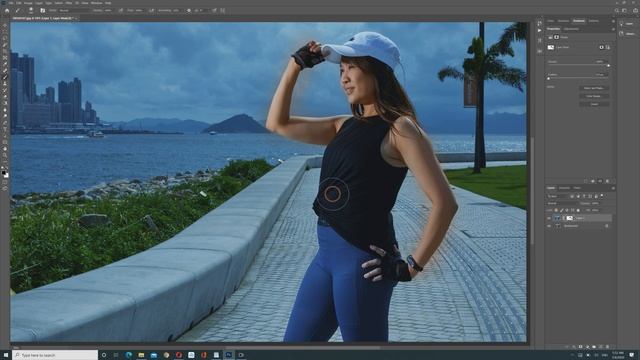This screenshot has width=640, height=360.
Task: Open symmetry paint options icon
Action: coord(223,10)
